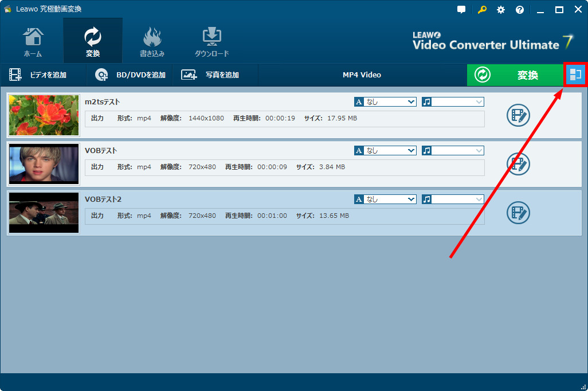The image size is (588, 391).
Task: Click BD/DVDを追加 button
Action: coord(130,75)
